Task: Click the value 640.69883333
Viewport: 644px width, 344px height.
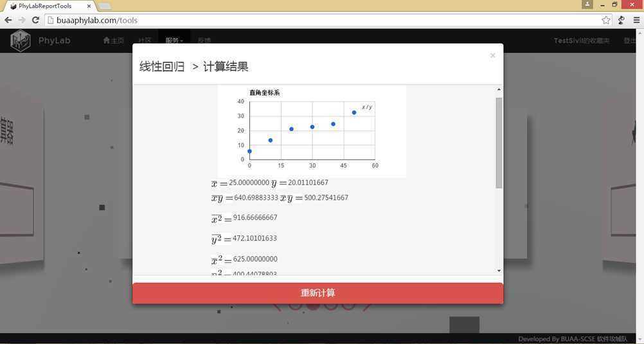Action: 256,197
